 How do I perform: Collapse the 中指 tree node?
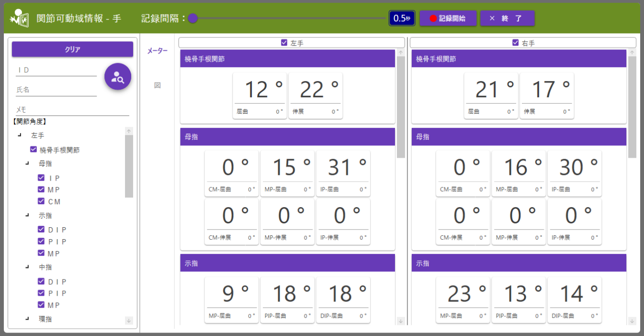[27, 267]
